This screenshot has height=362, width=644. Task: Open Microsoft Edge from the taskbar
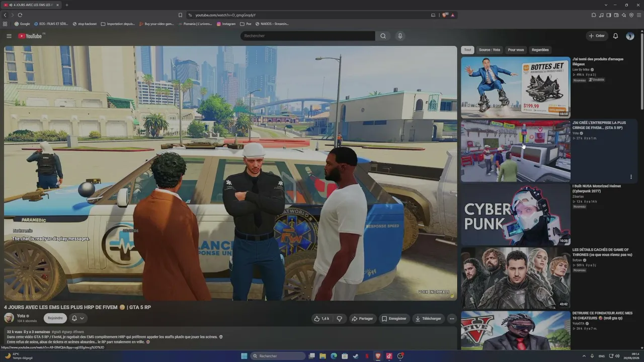[334, 356]
